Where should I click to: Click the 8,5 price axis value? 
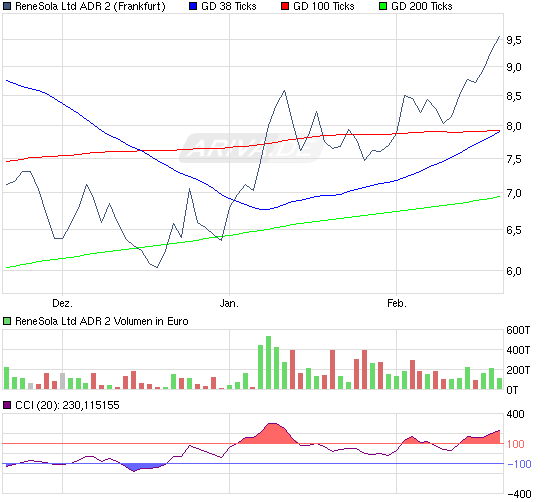(514, 96)
